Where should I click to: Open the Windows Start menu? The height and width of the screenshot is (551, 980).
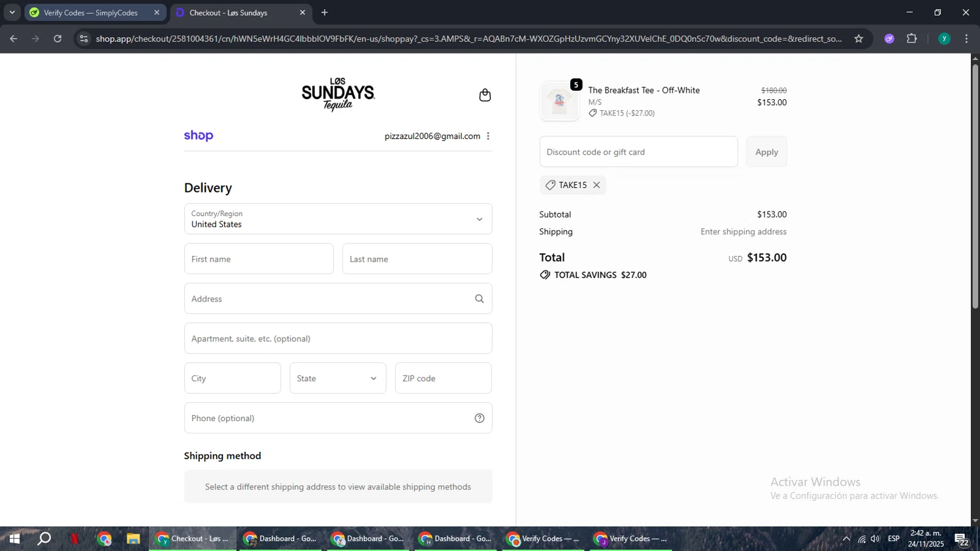[x=14, y=539]
